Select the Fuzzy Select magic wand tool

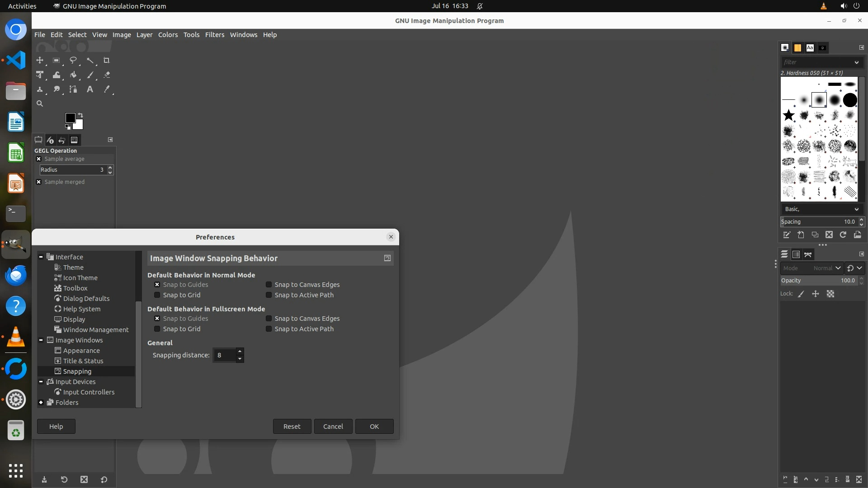coord(90,61)
